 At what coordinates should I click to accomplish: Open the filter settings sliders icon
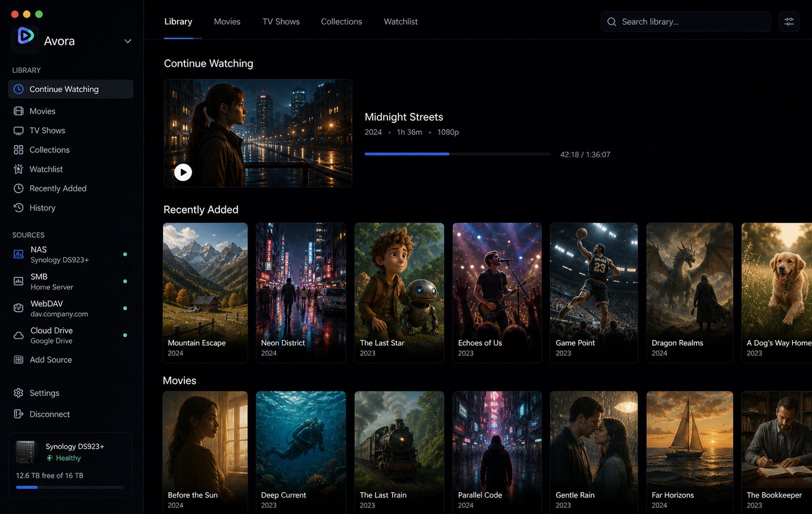[x=789, y=22]
